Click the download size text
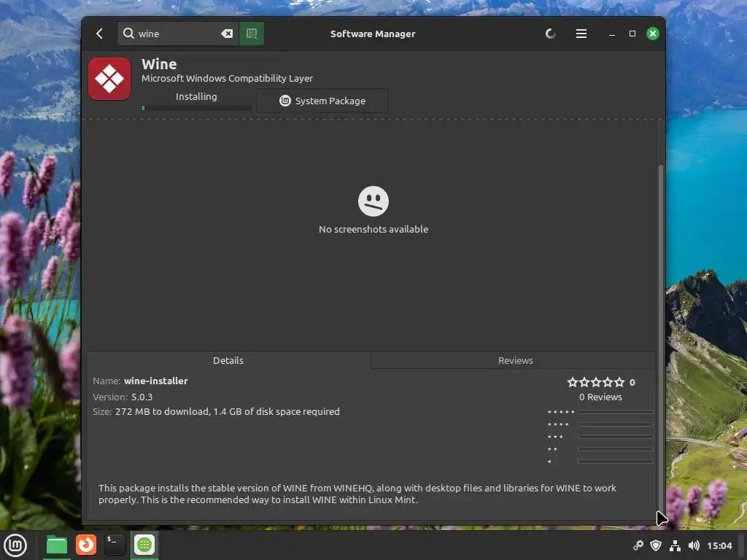This screenshot has height=560, width=747. pos(228,411)
